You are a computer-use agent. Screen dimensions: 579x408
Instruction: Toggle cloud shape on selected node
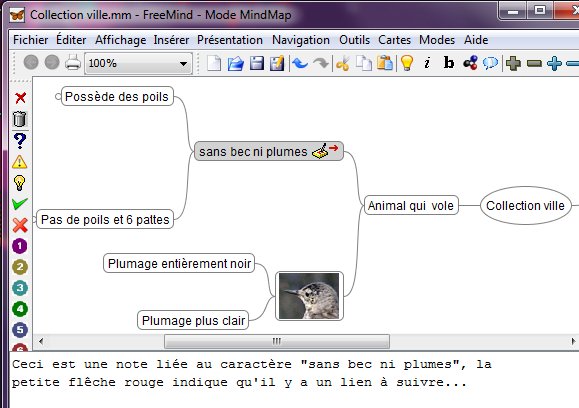click(490, 63)
